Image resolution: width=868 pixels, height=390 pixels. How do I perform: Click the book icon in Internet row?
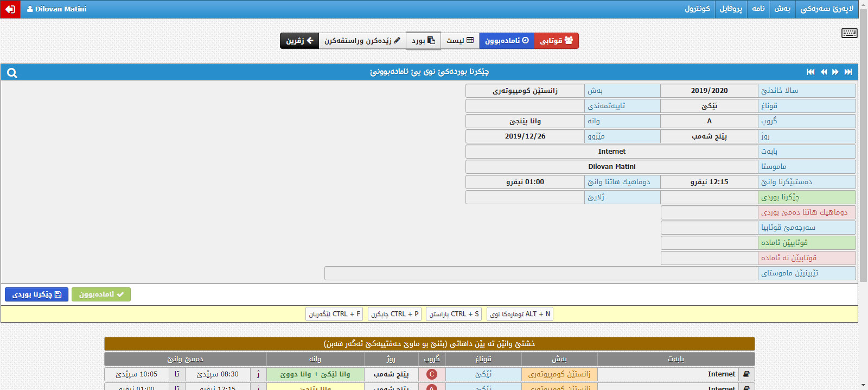pyautogui.click(x=746, y=374)
